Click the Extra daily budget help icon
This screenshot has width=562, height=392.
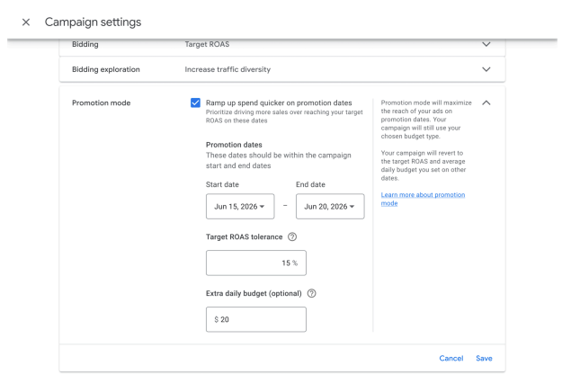(312, 293)
